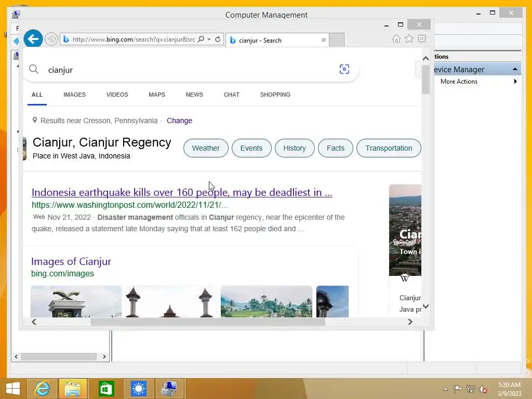
Task: Click the History pill button
Action: pyautogui.click(x=295, y=148)
